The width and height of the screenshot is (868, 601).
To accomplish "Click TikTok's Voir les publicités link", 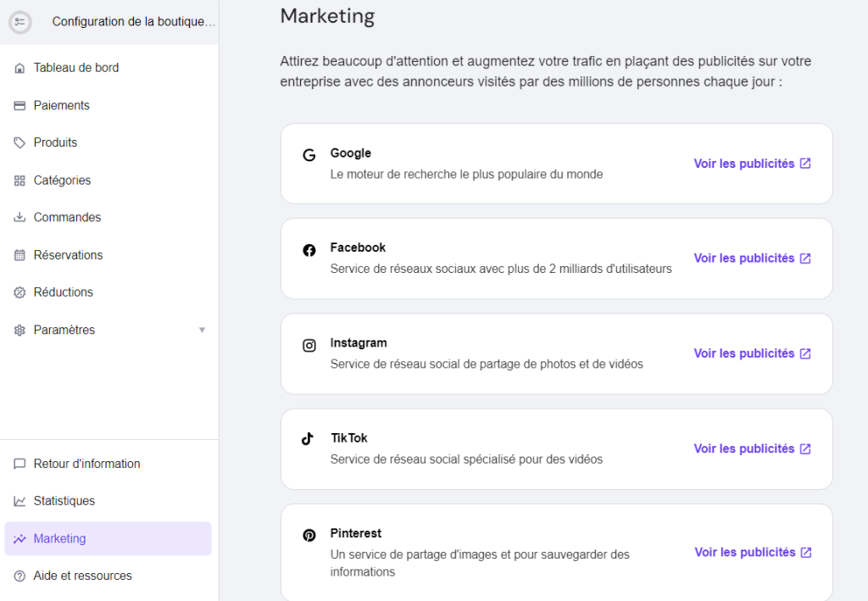I will pos(752,448).
